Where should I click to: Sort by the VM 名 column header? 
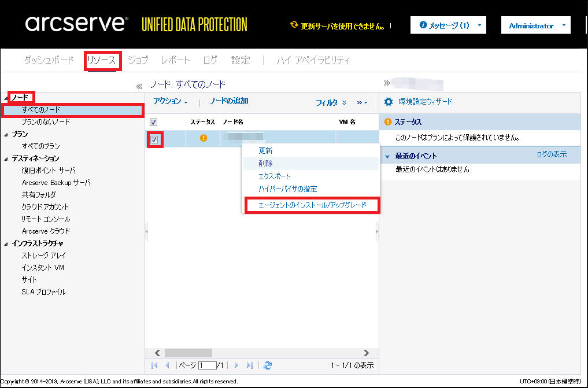pyautogui.click(x=347, y=122)
